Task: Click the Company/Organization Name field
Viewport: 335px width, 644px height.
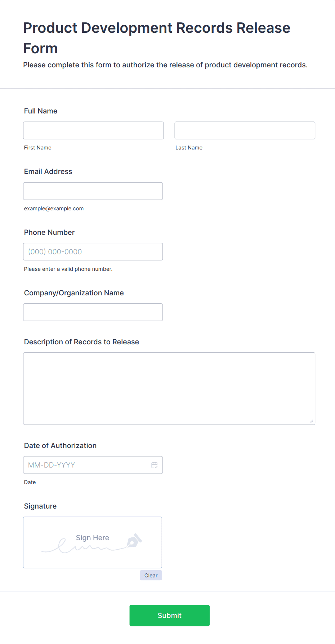Action: (93, 312)
